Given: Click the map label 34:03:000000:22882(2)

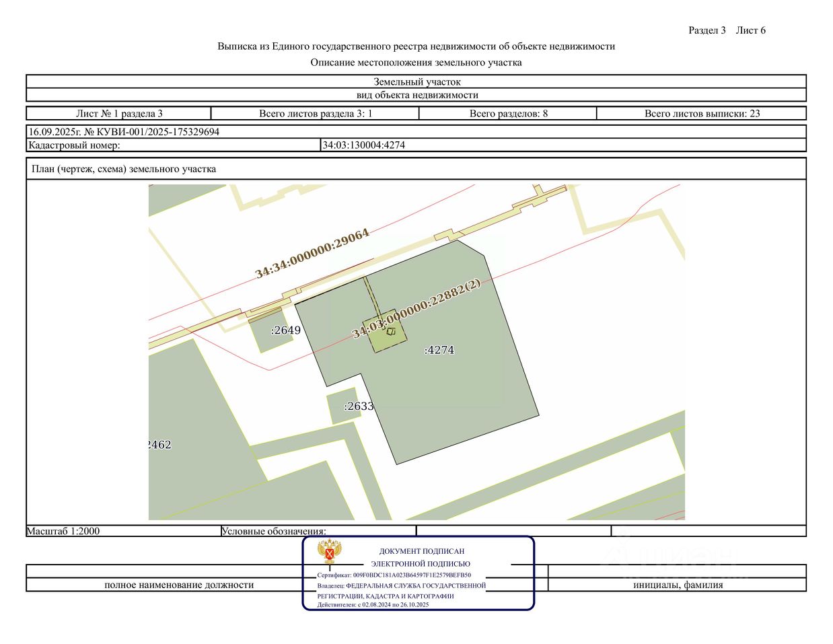Looking at the screenshot, I should tap(416, 309).
